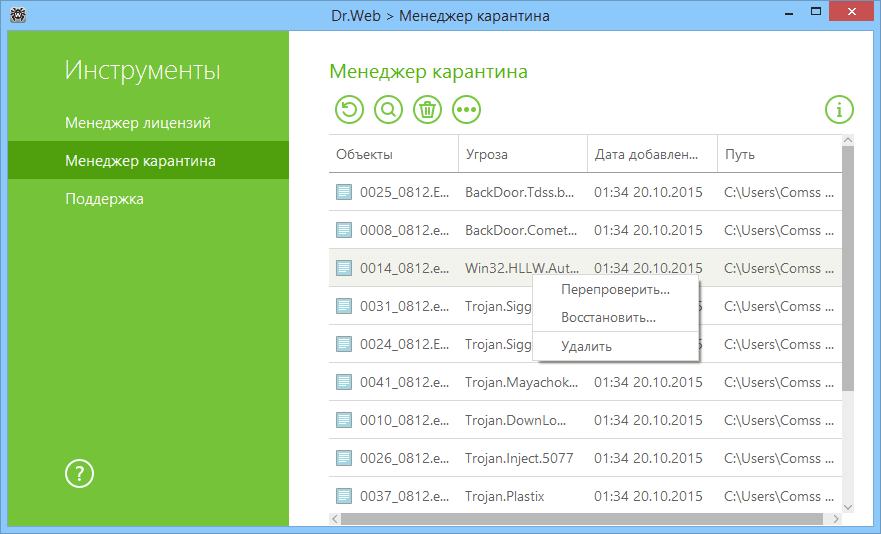Screen dimensions: 881x534
Task: Click the info icon at top right
Action: pos(839,109)
